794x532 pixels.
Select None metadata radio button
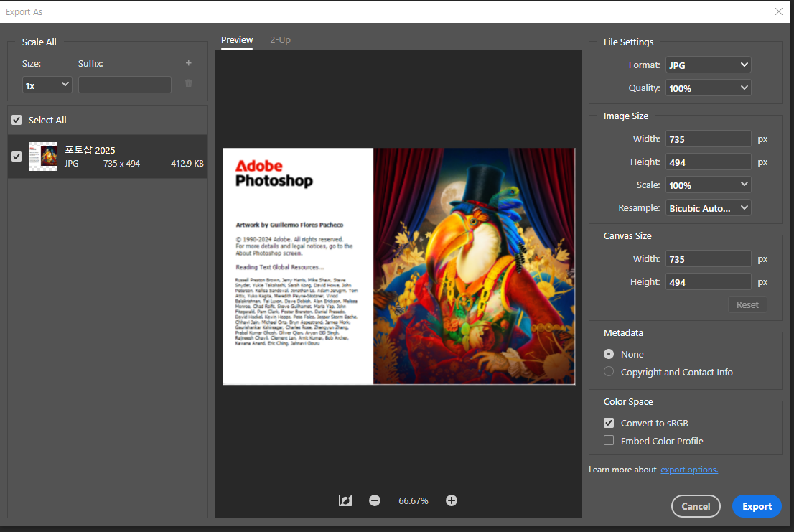(609, 354)
